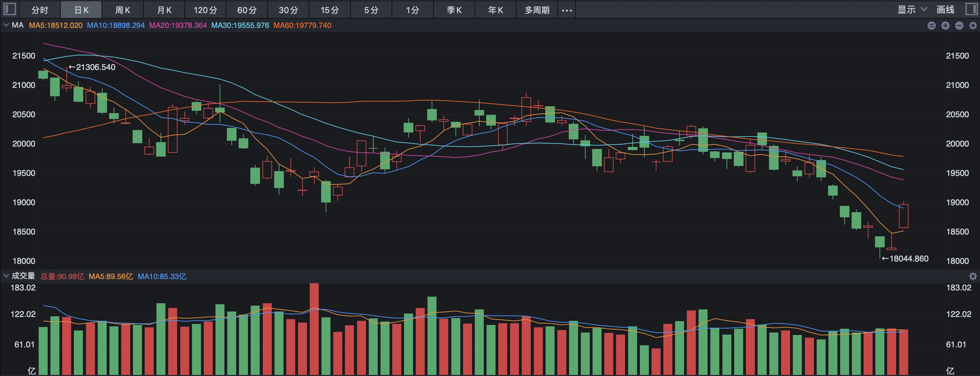Collapse the MA indicator chevron
This screenshot has height=376, width=980.
(6, 25)
